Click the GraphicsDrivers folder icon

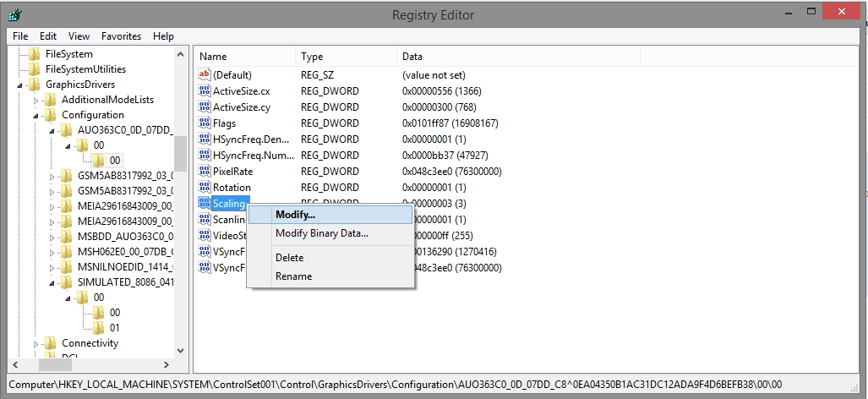35,85
